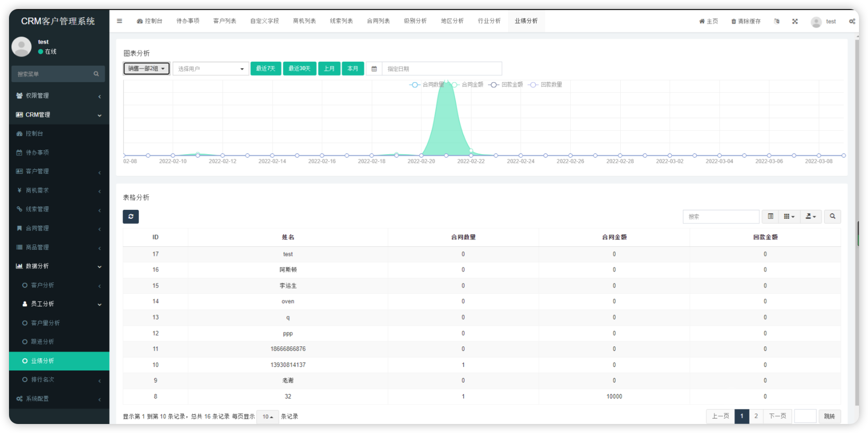Screen dimensions: 868x433
Task: Toggle table card view icon
Action: tap(770, 217)
